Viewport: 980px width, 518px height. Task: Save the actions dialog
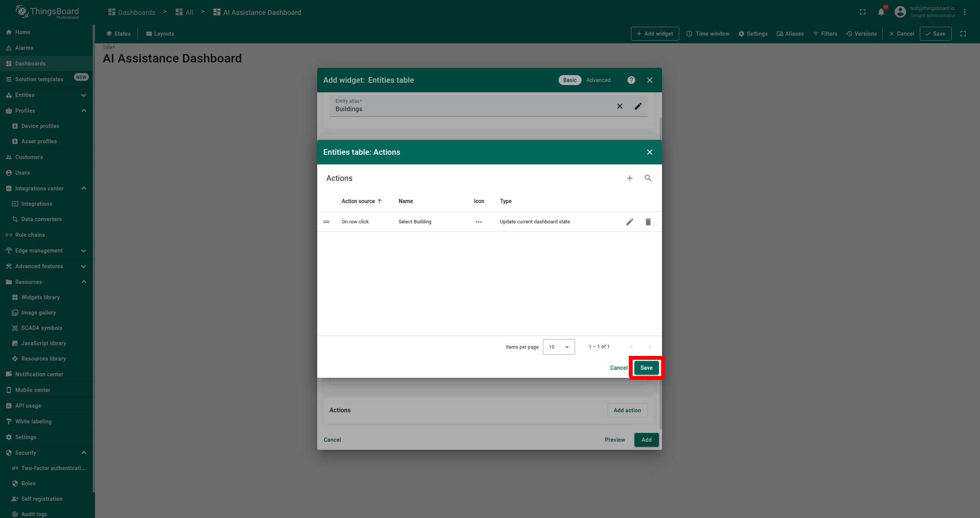[x=646, y=368]
